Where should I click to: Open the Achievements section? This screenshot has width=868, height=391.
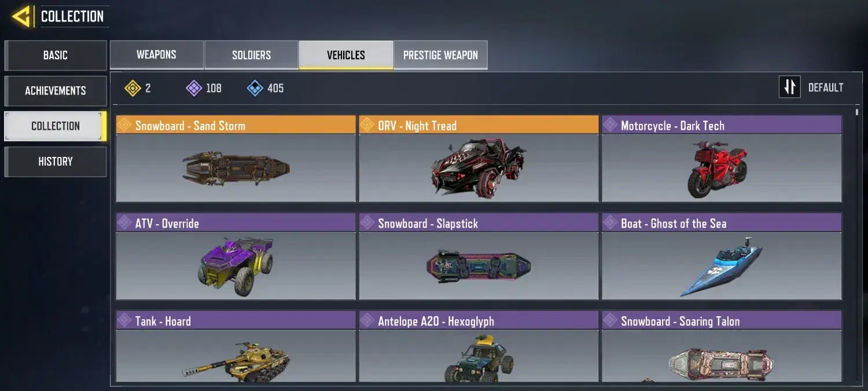(x=56, y=90)
